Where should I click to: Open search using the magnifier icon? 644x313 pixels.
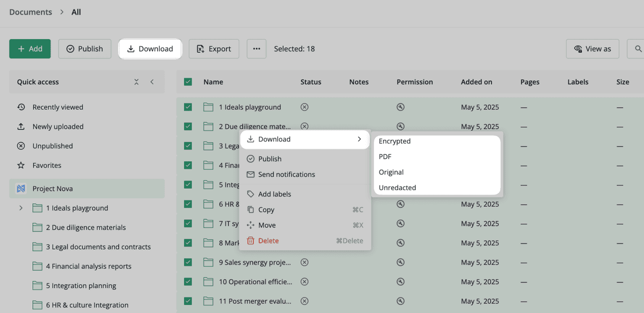(x=639, y=49)
